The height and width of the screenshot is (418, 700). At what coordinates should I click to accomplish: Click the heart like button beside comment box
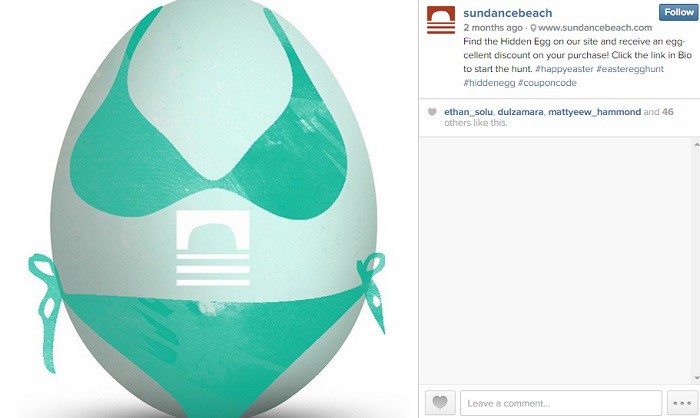click(x=440, y=403)
